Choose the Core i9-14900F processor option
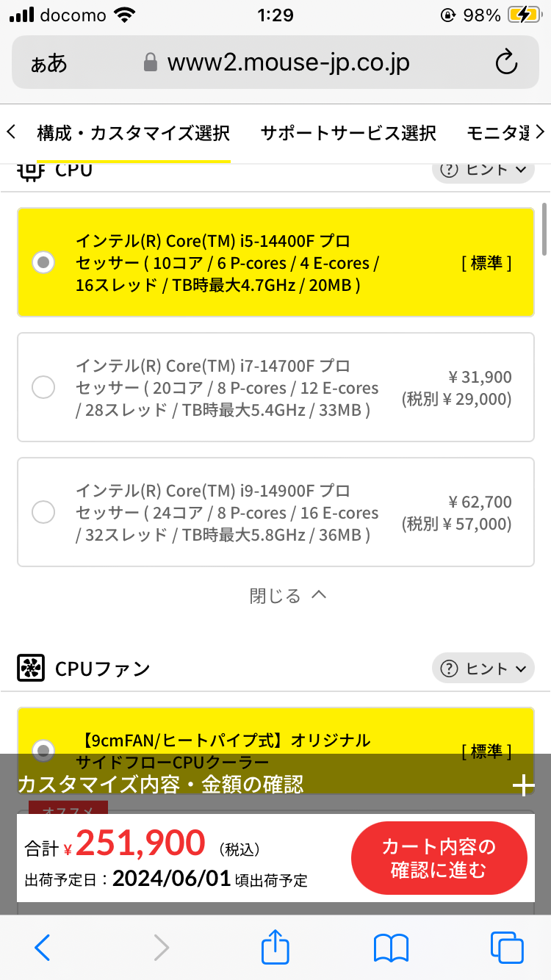 [44, 512]
